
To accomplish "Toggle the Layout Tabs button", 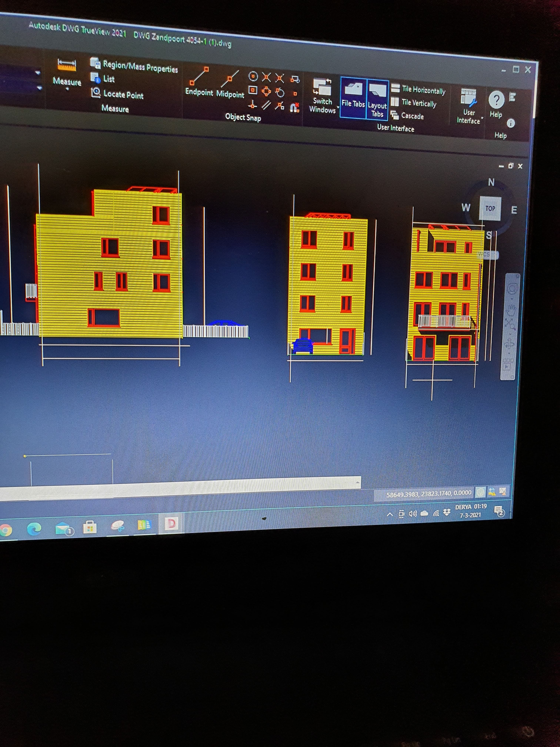I will point(377,100).
